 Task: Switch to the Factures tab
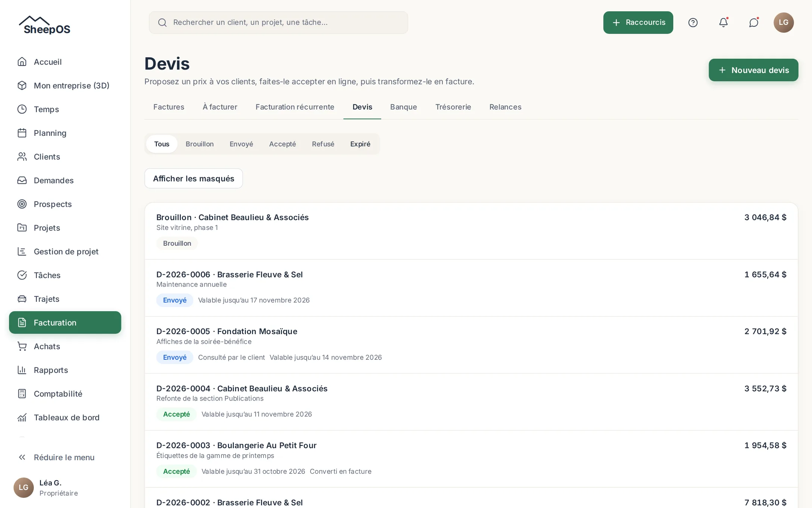[x=169, y=107]
